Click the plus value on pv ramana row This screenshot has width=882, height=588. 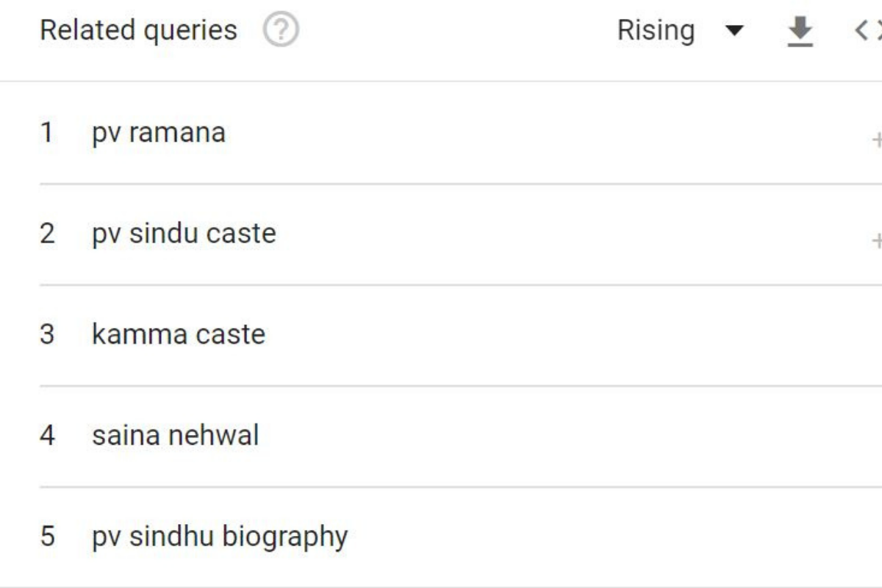(x=876, y=139)
